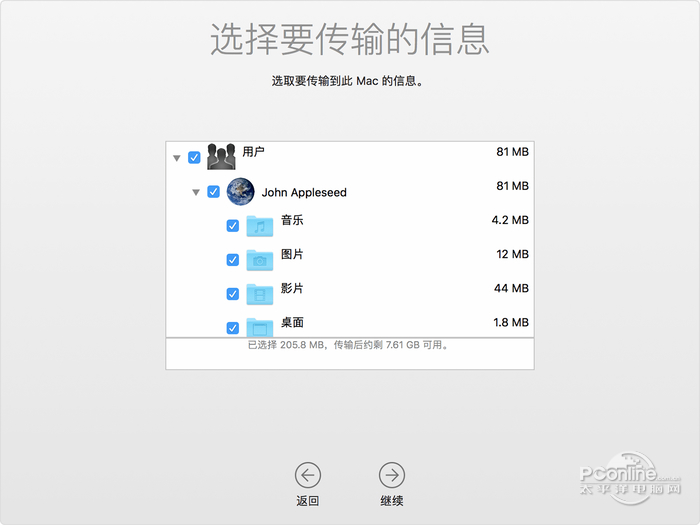The height and width of the screenshot is (525, 700).
Task: Click the continue arrow circle icon
Action: (392, 475)
